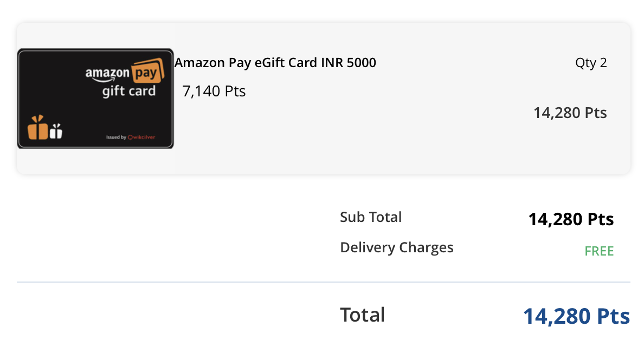
Task: Click the Qwikcilver issuer logo
Action: click(141, 138)
